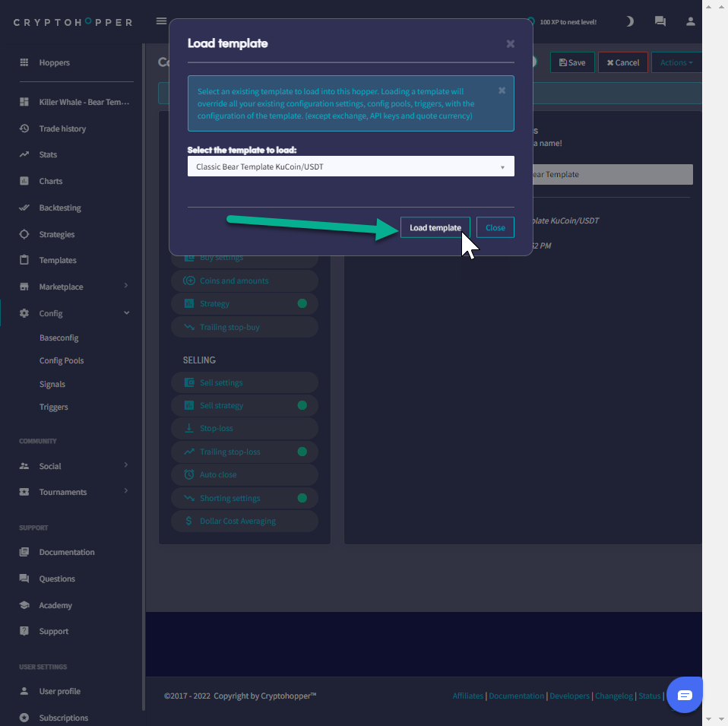Go to Backtesting in sidebar
Image resolution: width=728 pixels, height=726 pixels.
[x=60, y=208]
